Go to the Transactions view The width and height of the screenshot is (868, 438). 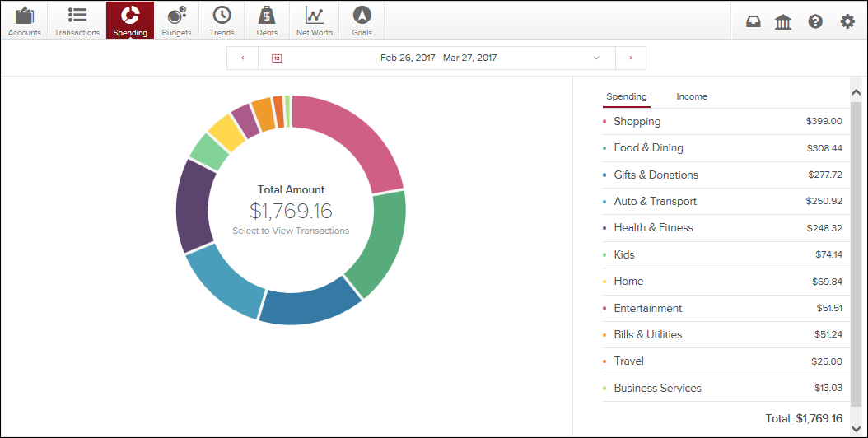pyautogui.click(x=77, y=21)
